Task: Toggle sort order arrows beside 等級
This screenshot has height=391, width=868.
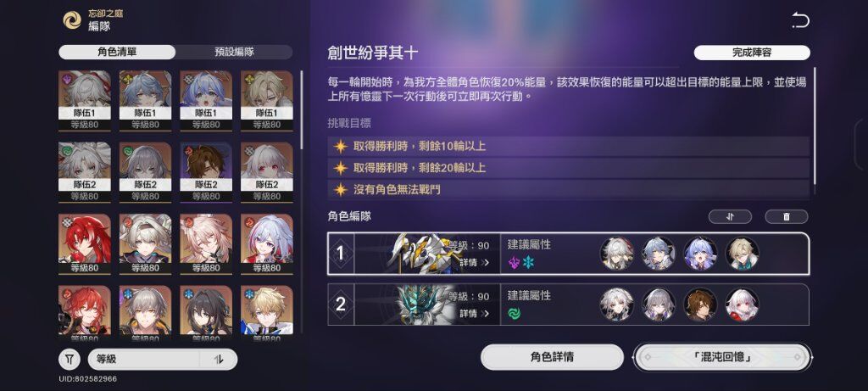Action: coord(219,360)
